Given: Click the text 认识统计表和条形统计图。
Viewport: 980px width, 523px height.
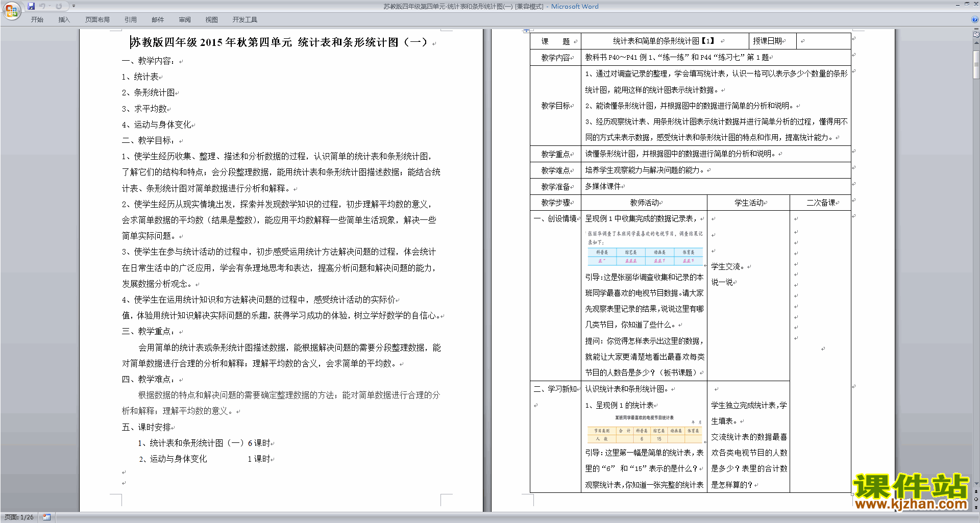Looking at the screenshot, I should click(627, 389).
